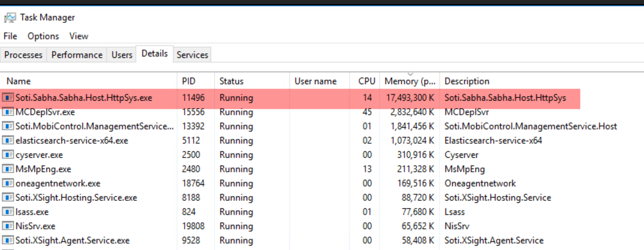The width and height of the screenshot is (644, 250).
Task: Sort by the PID column header
Action: [x=188, y=81]
